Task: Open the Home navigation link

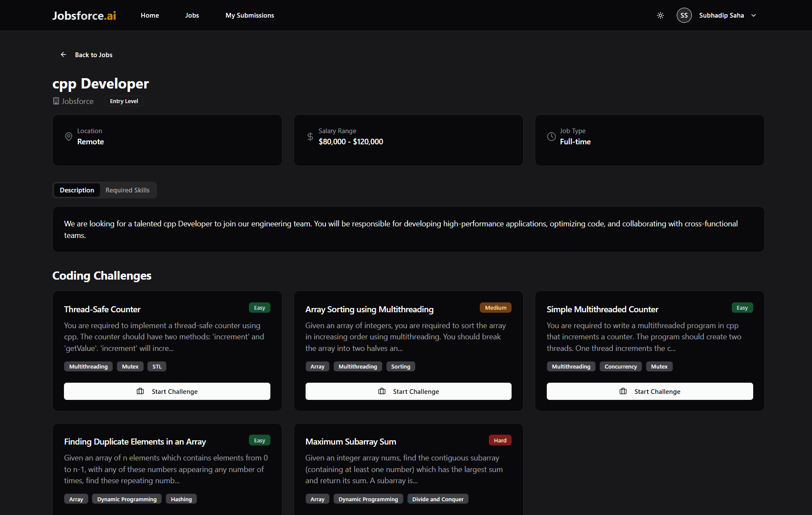Action: point(150,15)
